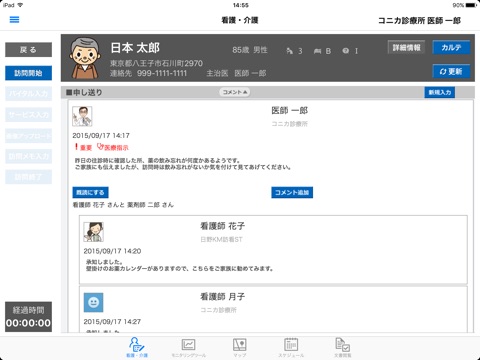
Task: Refresh with the 更新 button
Action: click(451, 71)
